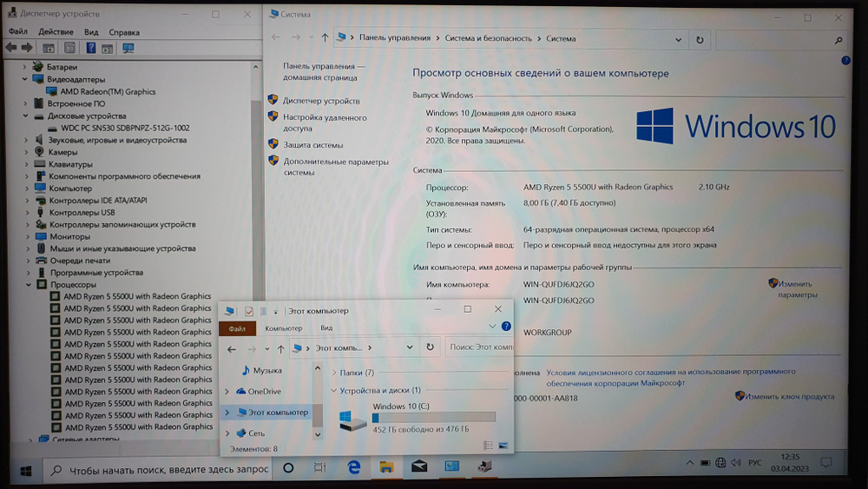Go up one level in System window
Image resolution: width=868 pixels, height=489 pixels.
coord(325,37)
